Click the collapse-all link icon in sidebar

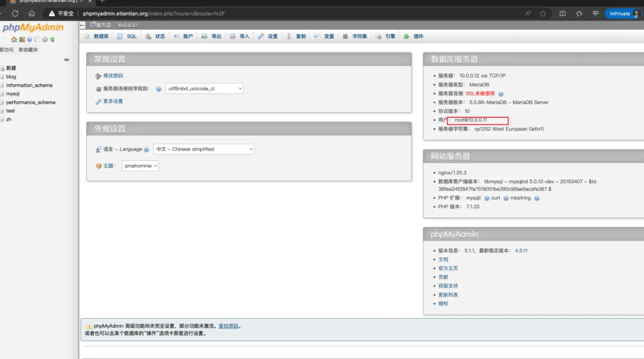[x=66, y=60]
